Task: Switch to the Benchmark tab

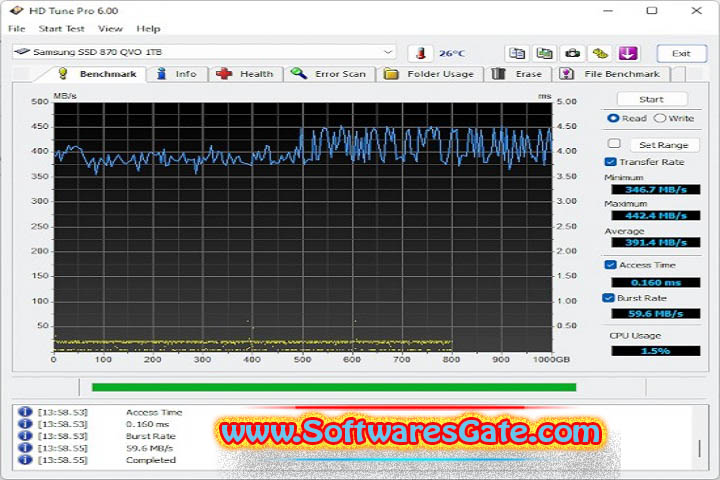Action: click(x=97, y=74)
